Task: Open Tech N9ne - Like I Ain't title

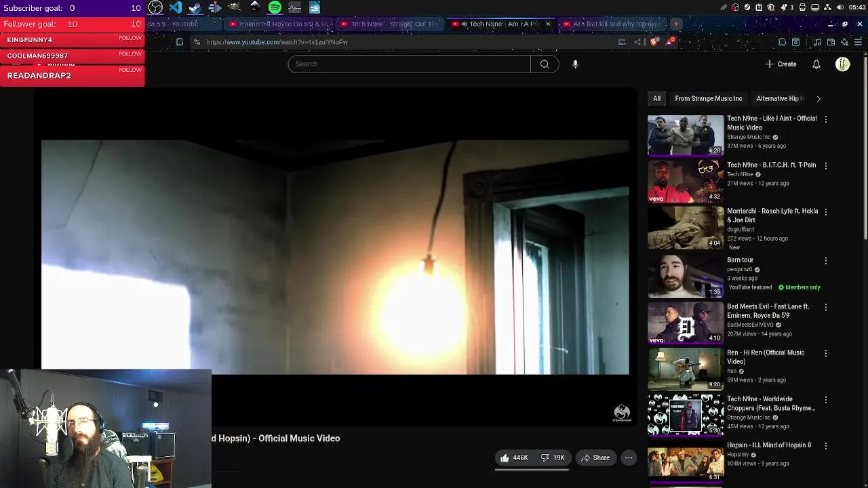Action: point(772,123)
